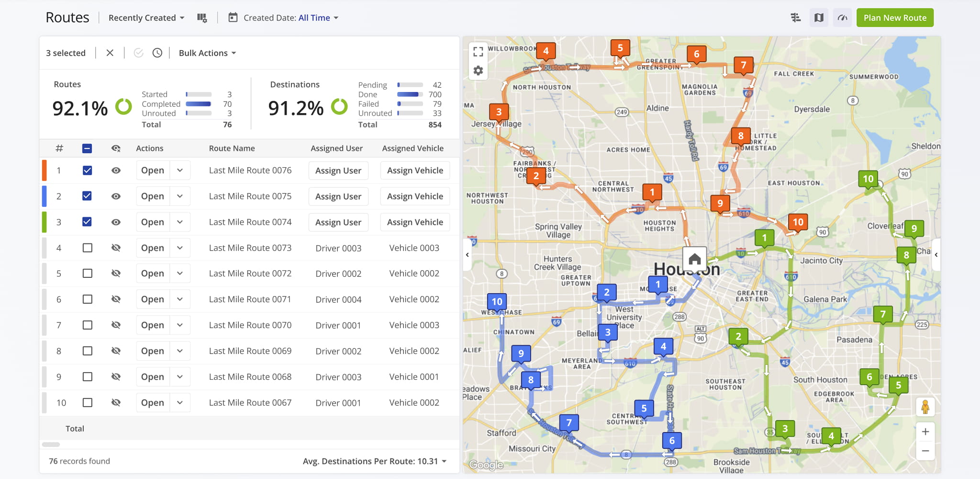Click the route settings sliders icon top right
This screenshot has width=980, height=479.
point(796,17)
